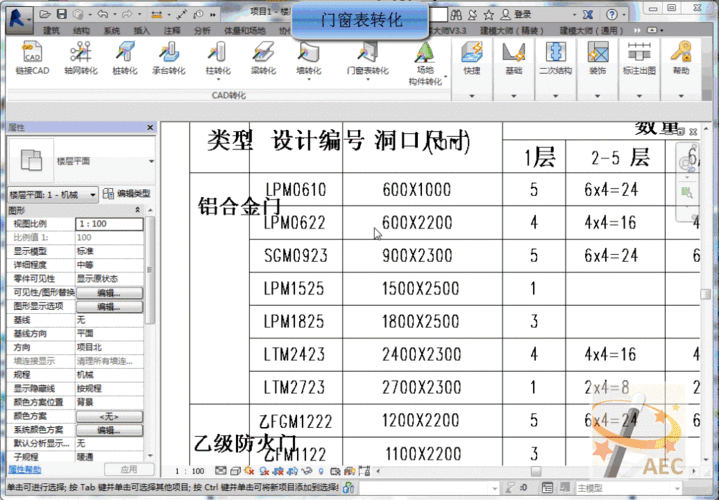Image resolution: width=719 pixels, height=500 pixels.
Task: Click 编辑 button for 可见性/图形替换
Action: (109, 293)
